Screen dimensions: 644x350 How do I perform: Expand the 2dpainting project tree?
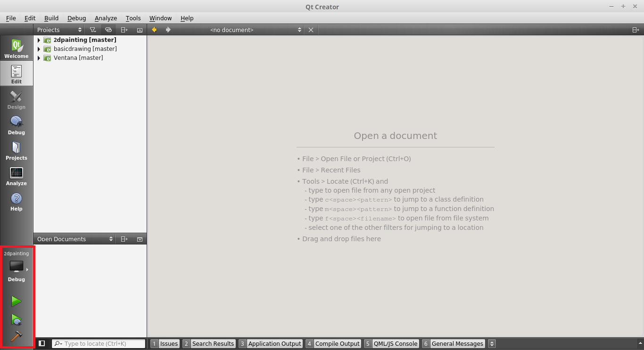39,40
